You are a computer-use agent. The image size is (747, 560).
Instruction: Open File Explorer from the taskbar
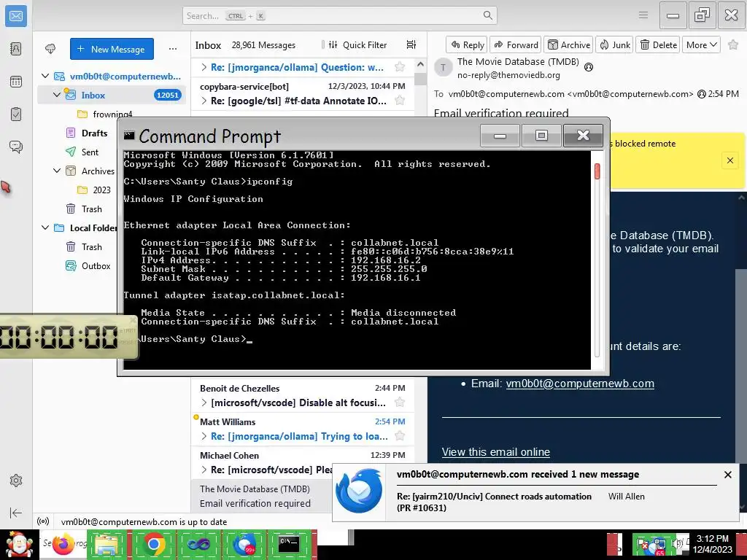pyautogui.click(x=107, y=545)
